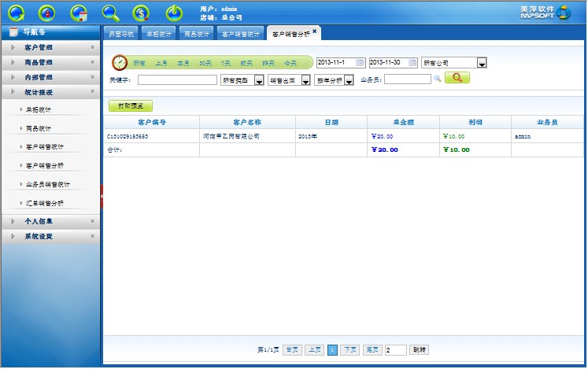This screenshot has height=369, width=588.
Task: Expand the 客户管理 sidebar section
Action: 51,48
